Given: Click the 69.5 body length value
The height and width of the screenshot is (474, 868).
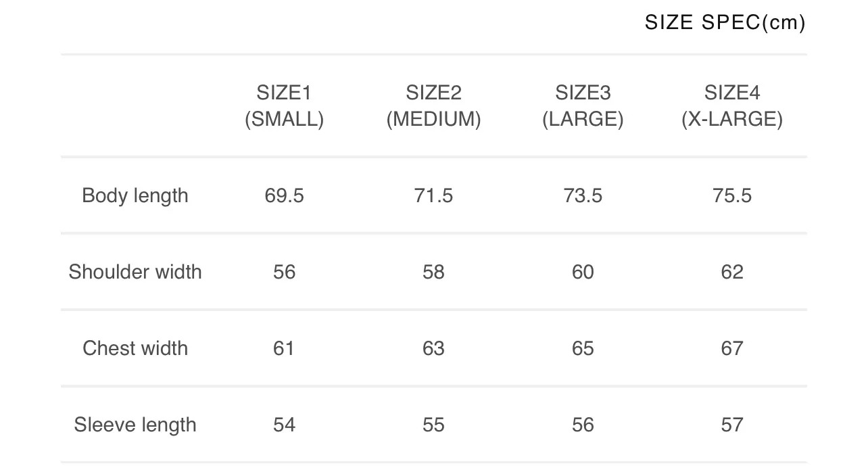Looking at the screenshot, I should 284,195.
